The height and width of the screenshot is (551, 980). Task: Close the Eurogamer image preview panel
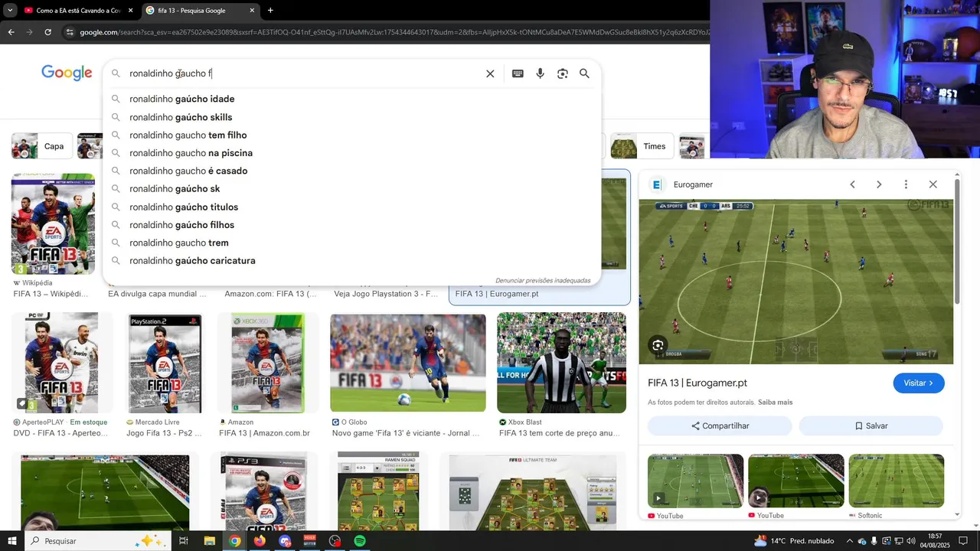click(x=933, y=184)
